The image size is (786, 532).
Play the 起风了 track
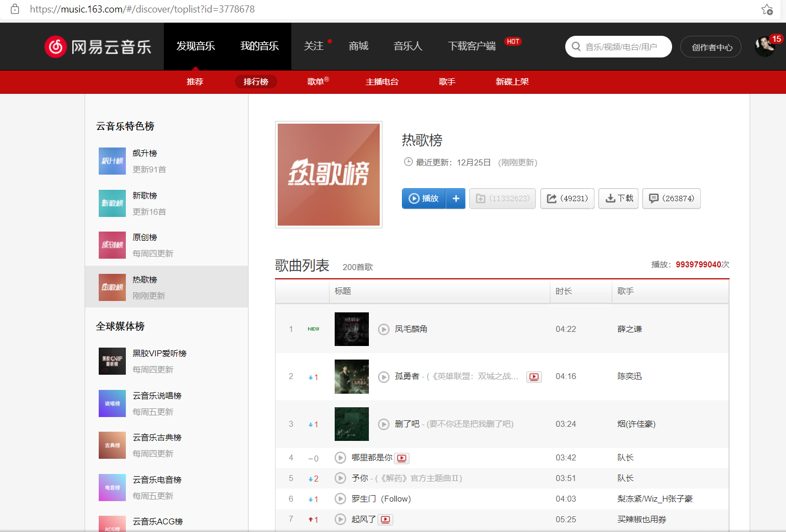(340, 520)
